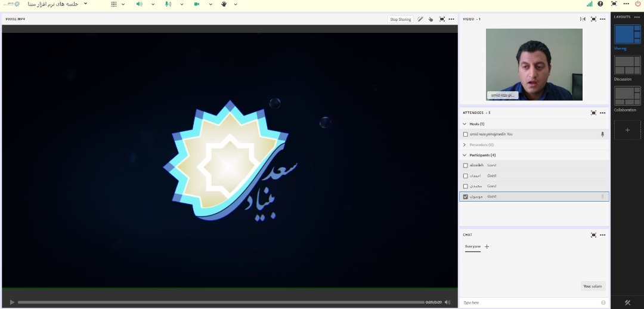Click the video playback seek bar

[221, 302]
